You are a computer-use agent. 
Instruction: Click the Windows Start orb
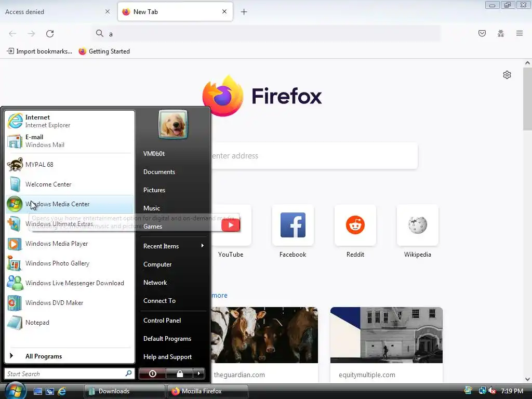(15, 391)
